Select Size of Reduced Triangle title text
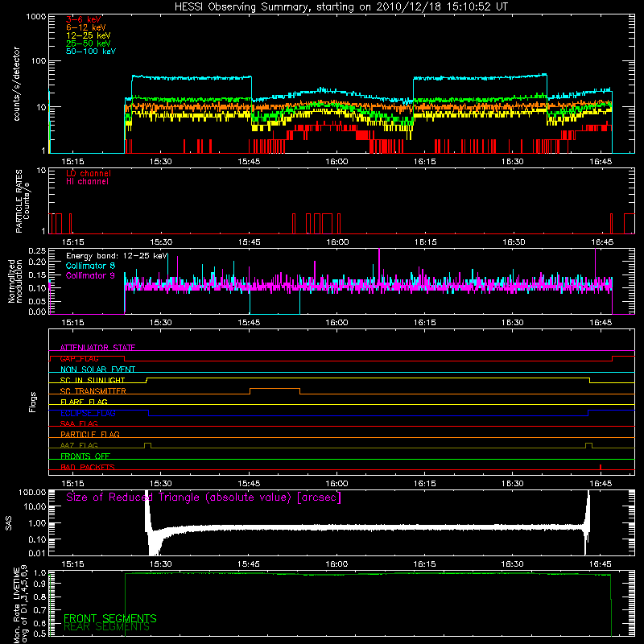 (x=204, y=497)
